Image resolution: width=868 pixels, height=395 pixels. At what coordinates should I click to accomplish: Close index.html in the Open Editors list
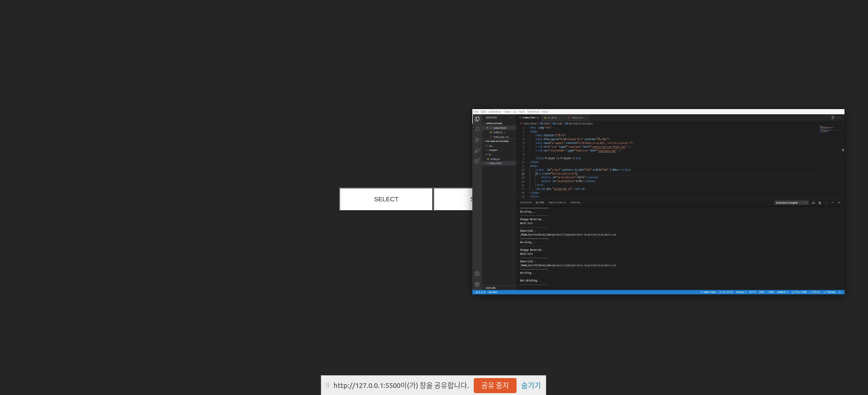[x=487, y=128]
